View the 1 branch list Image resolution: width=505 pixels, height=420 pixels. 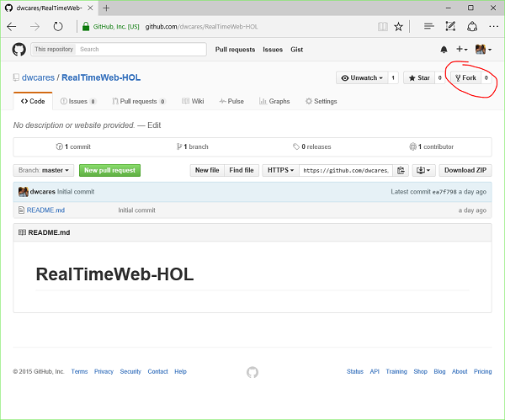click(x=192, y=146)
